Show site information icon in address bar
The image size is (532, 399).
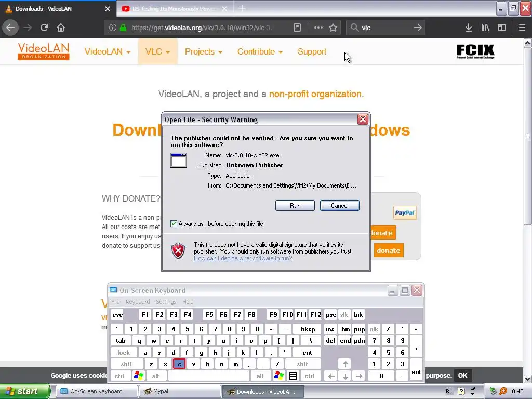pyautogui.click(x=113, y=28)
